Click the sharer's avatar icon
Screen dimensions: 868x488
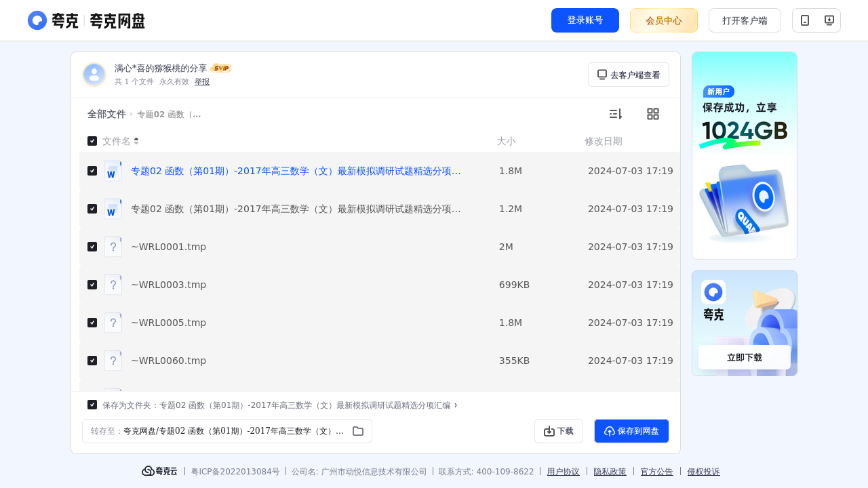click(x=94, y=75)
